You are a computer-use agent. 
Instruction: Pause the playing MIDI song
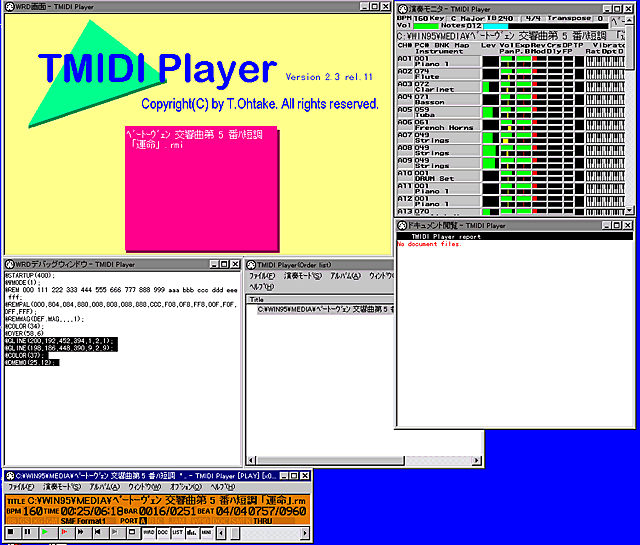(25, 534)
